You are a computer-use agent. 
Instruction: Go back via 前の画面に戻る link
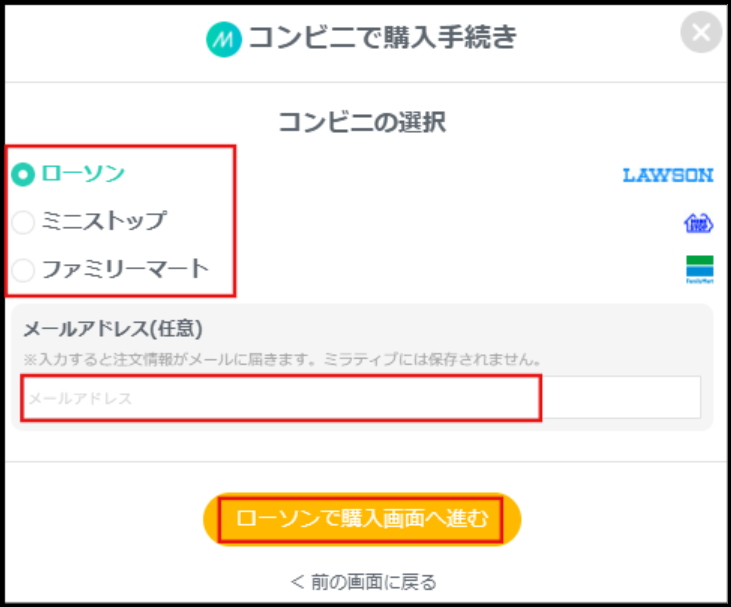click(371, 581)
